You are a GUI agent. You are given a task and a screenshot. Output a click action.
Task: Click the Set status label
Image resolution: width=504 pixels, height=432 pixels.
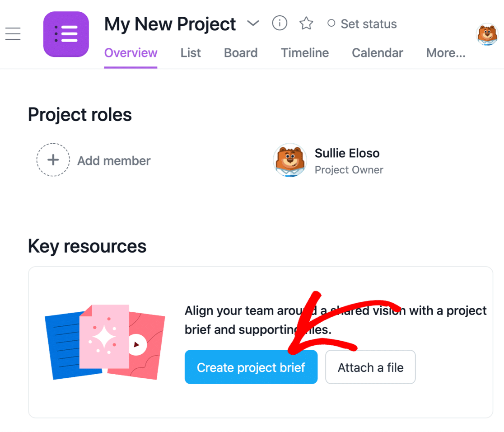click(369, 24)
